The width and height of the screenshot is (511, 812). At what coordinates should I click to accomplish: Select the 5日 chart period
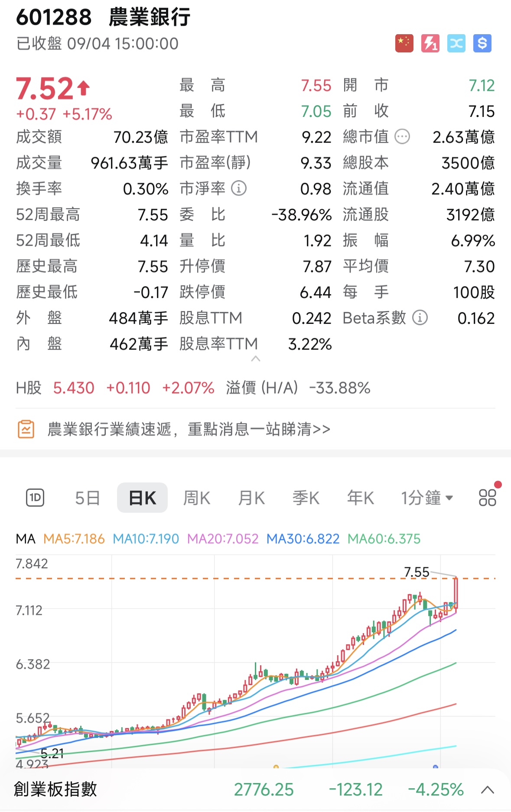tap(88, 498)
